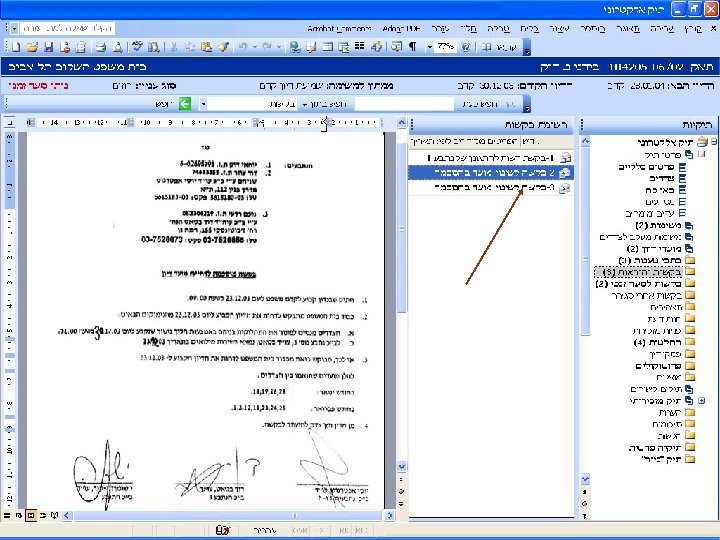Click the Columns layout icon
The height and width of the screenshot is (540, 720).
[x=360, y=47]
